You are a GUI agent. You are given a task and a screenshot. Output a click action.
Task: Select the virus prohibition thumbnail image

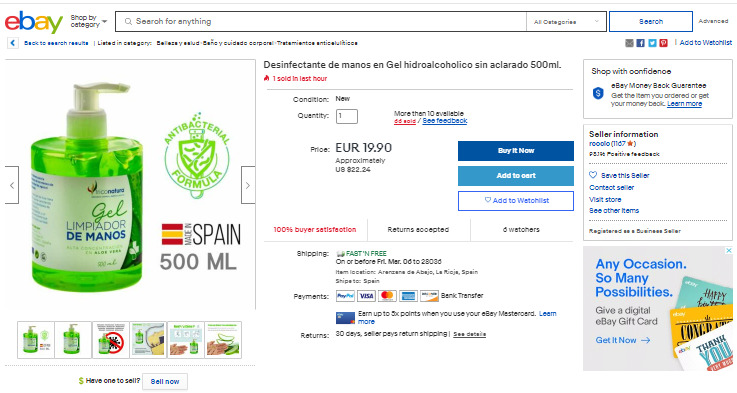click(111, 340)
